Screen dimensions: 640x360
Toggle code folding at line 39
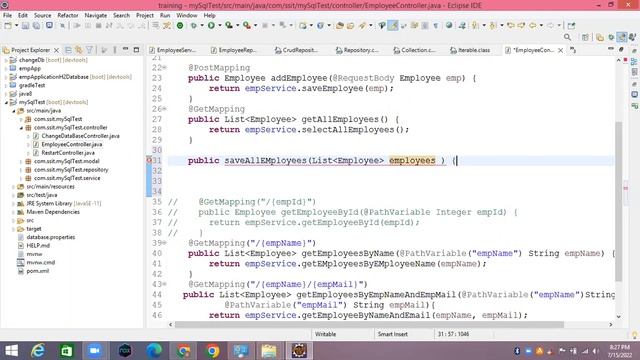[164, 242]
